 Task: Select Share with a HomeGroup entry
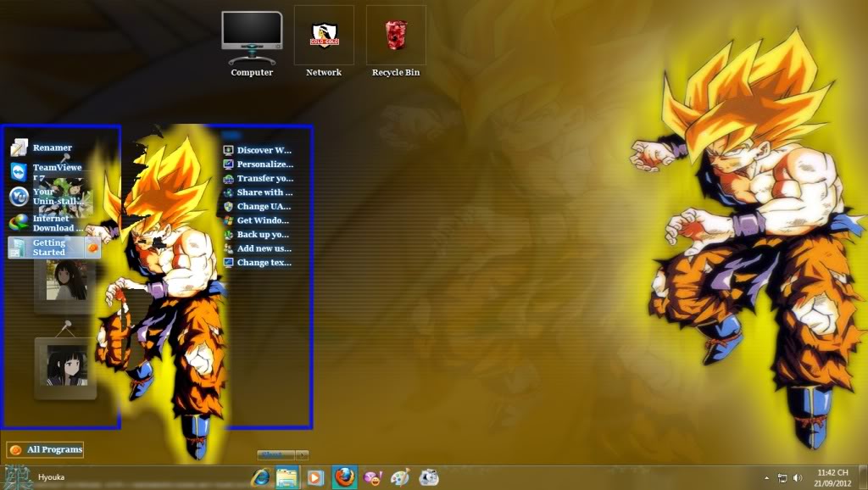tap(263, 192)
